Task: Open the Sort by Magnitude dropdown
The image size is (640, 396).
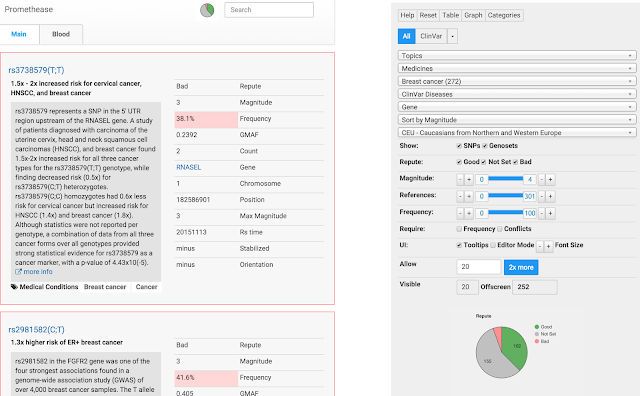Action: (x=517, y=120)
